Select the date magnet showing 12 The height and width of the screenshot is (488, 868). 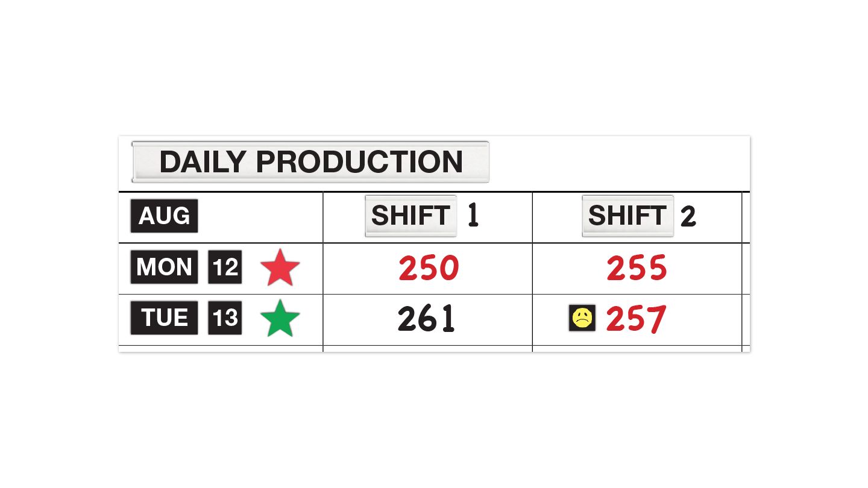pyautogui.click(x=225, y=267)
